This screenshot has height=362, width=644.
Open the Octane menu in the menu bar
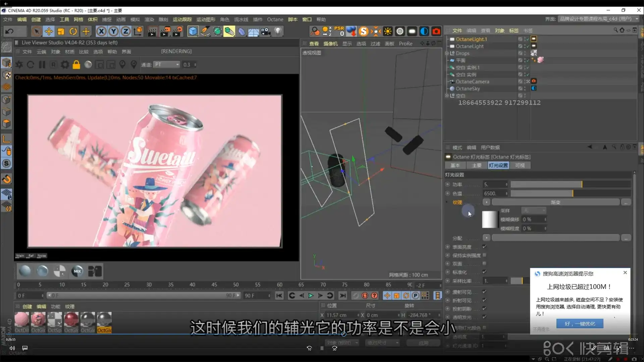275,19
